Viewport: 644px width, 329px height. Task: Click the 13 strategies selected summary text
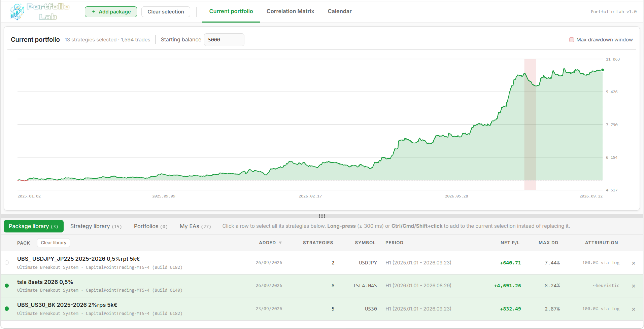pyautogui.click(x=91, y=40)
